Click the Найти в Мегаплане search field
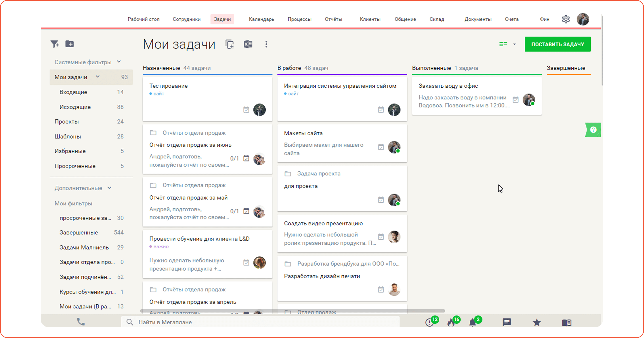This screenshot has height=338, width=644. [260, 322]
